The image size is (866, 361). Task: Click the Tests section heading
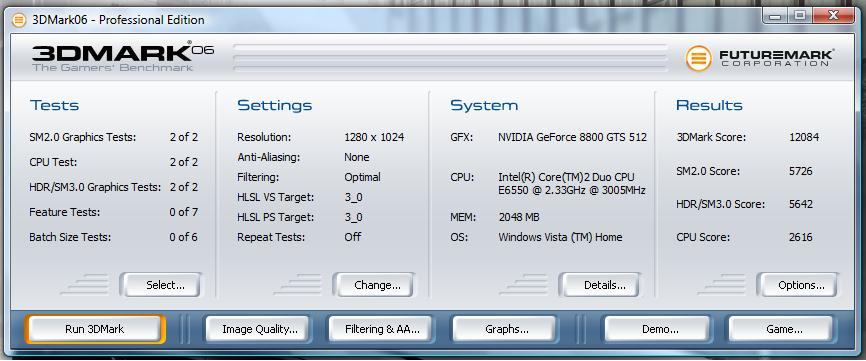(x=54, y=105)
